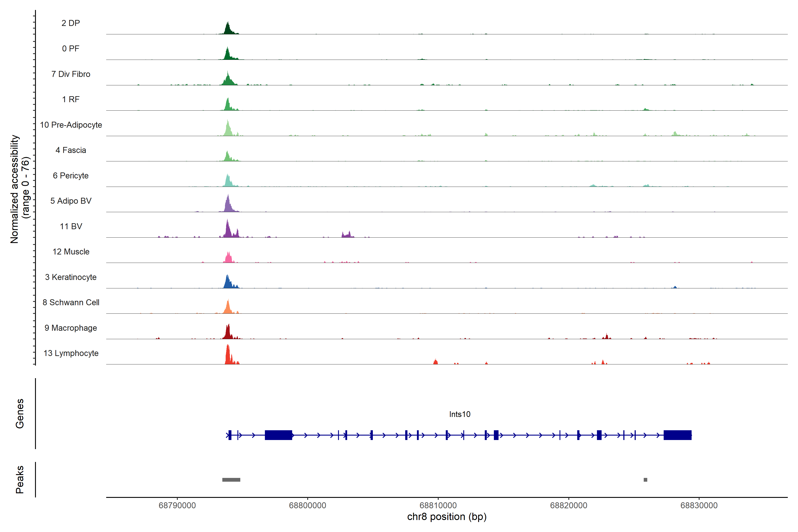Click the 68810000 x-axis tick label

438,505
